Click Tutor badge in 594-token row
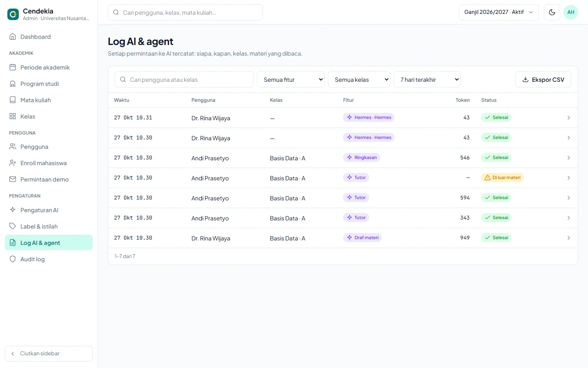The image size is (588, 368). coord(356,197)
